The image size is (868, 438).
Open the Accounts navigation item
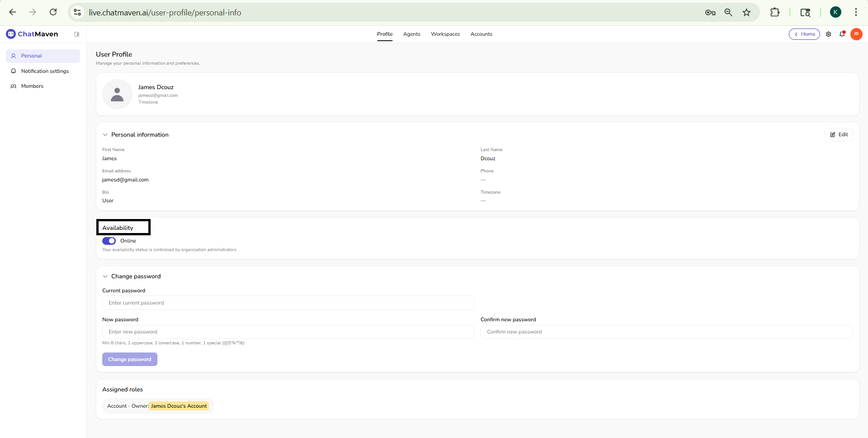[481, 34]
